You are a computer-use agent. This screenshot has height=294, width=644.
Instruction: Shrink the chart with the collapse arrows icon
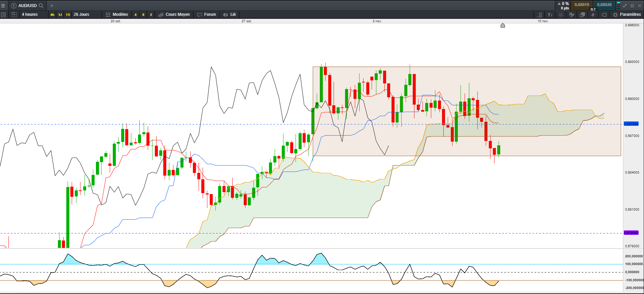tap(625, 6)
